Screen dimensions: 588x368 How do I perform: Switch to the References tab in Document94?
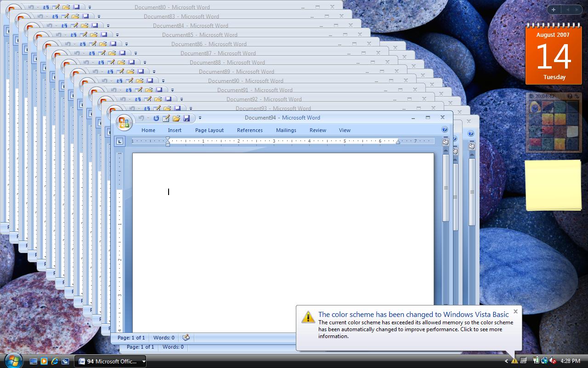pos(250,130)
